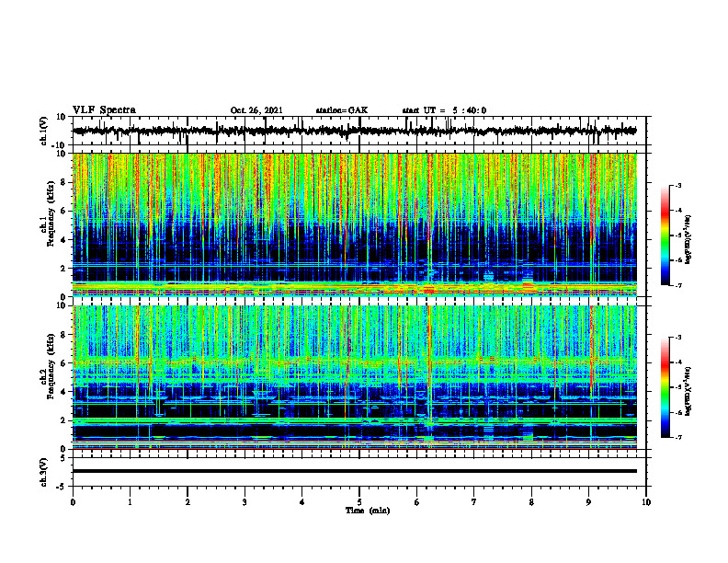This screenshot has height=563, width=728.
Task: Click the lower color scale bar for ch.2
Action: (665, 387)
